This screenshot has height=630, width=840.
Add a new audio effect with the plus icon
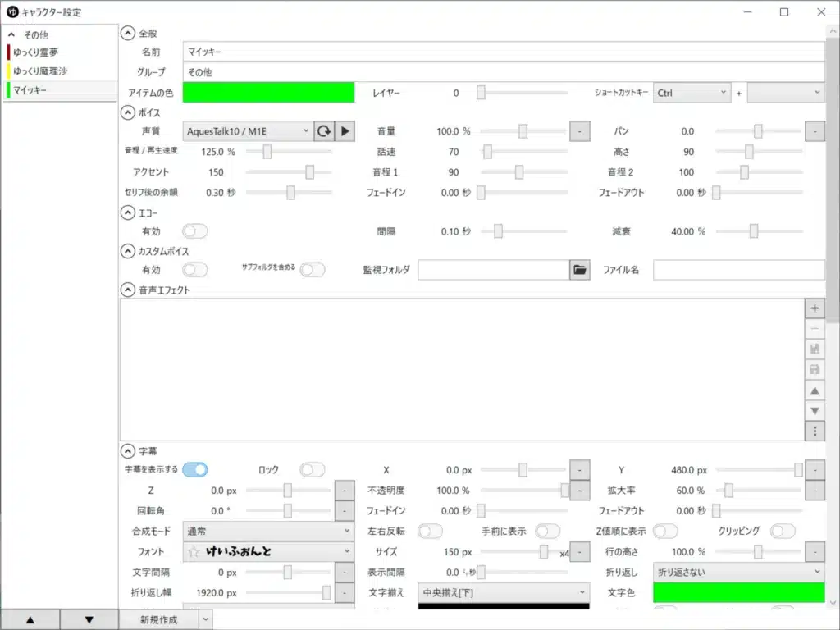815,308
